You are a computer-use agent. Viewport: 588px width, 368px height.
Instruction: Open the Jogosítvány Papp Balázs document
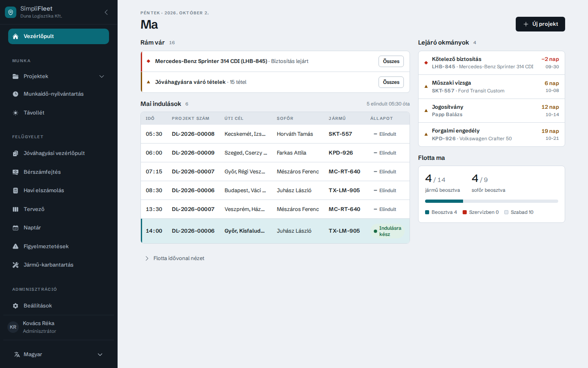point(492,111)
